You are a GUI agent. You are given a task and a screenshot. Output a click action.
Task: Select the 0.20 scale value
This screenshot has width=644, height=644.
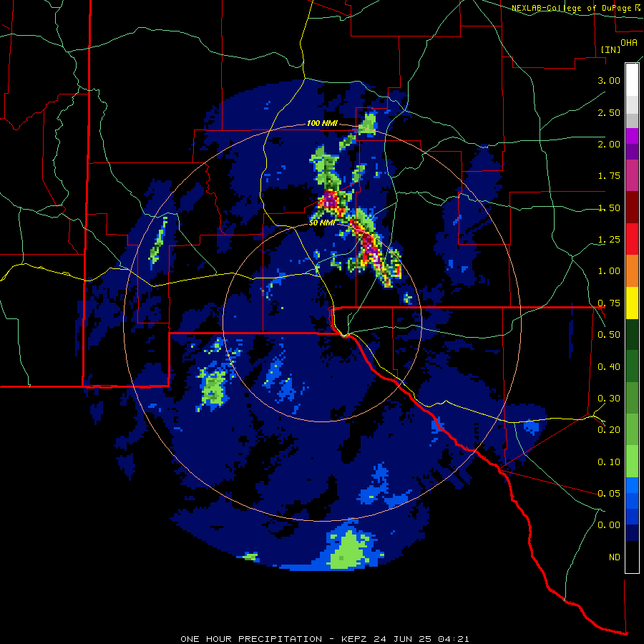click(x=609, y=430)
